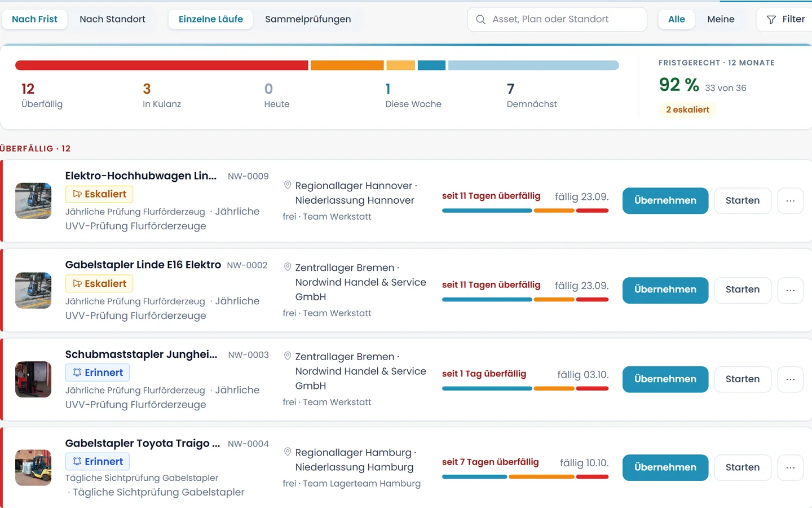Select the Einzelne Läufe tab
This screenshot has width=812, height=508.
click(211, 19)
